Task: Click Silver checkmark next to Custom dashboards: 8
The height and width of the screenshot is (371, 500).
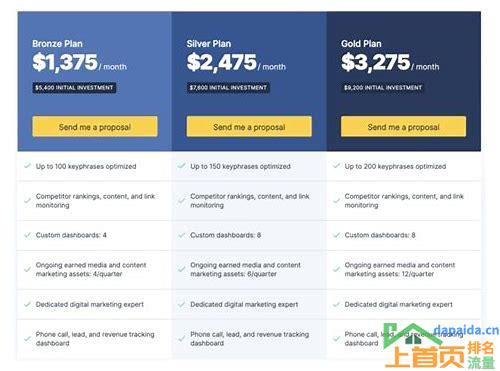Action: (182, 235)
